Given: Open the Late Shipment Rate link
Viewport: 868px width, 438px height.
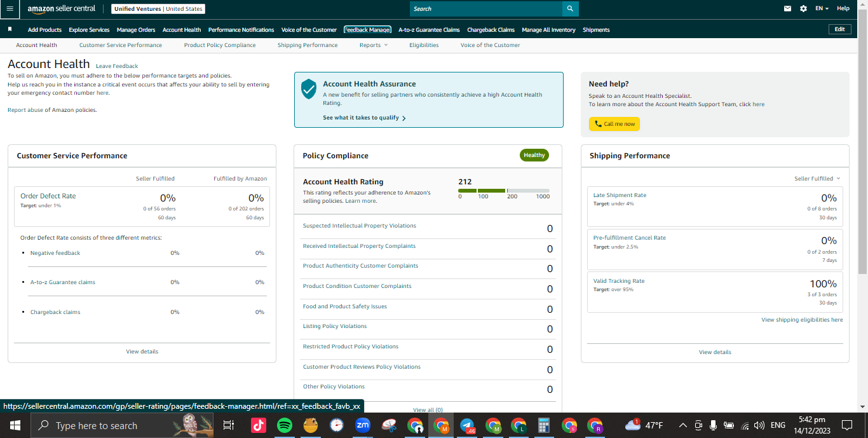Looking at the screenshot, I should [x=620, y=195].
